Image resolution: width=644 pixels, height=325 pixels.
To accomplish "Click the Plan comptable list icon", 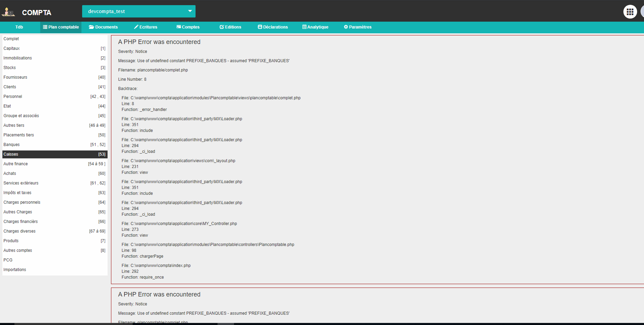I will pyautogui.click(x=45, y=27).
